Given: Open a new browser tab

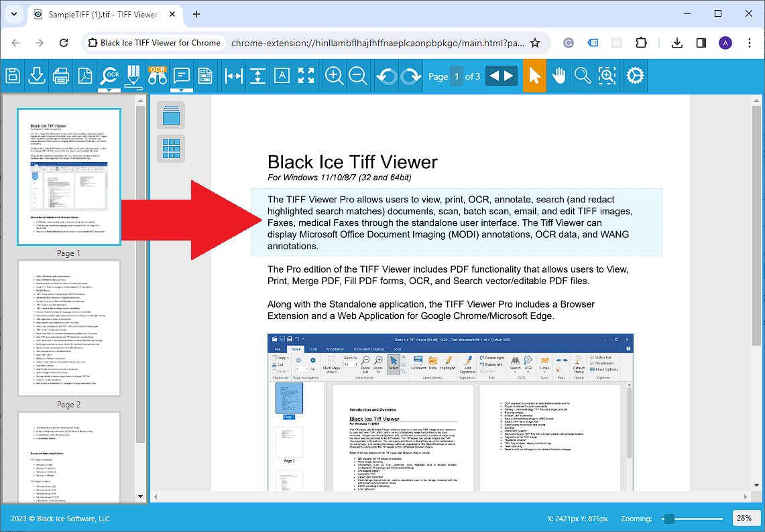Looking at the screenshot, I should tap(196, 14).
